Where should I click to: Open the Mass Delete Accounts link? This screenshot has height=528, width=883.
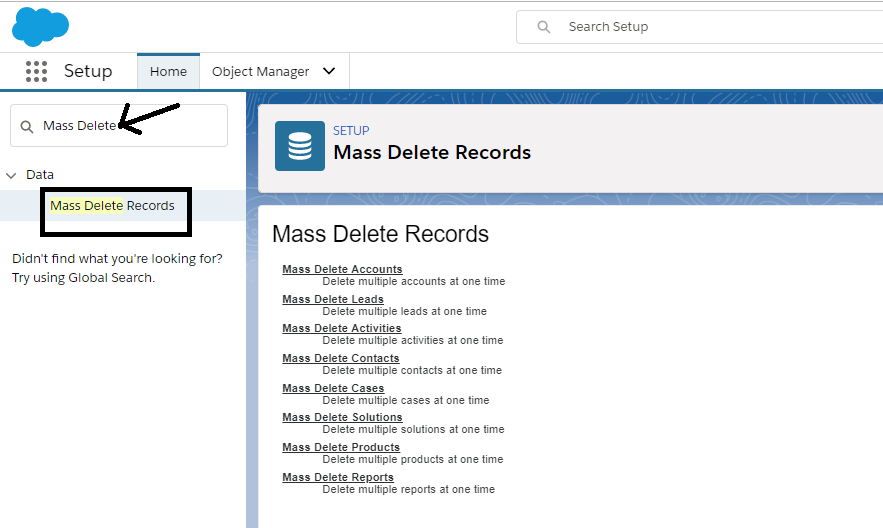tap(342, 269)
